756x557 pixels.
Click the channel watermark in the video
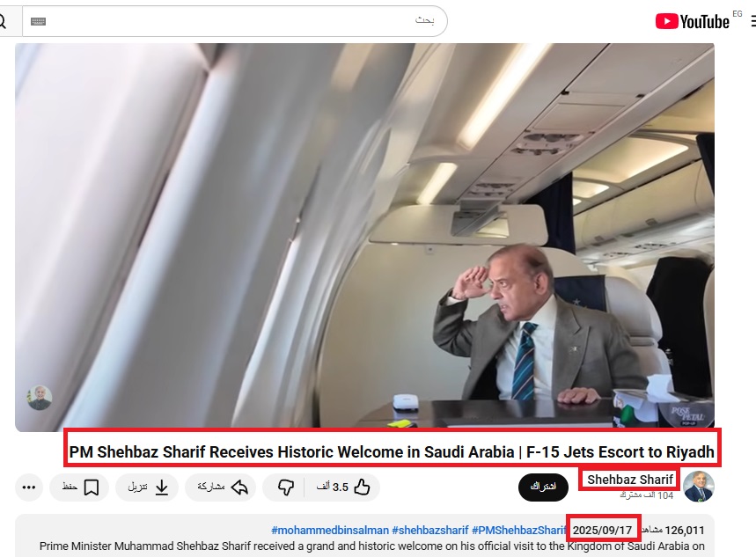click(x=40, y=398)
